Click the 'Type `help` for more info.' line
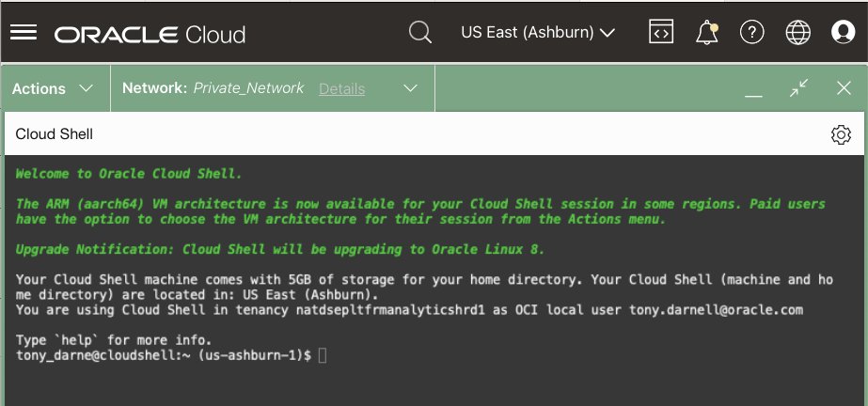This screenshot has height=406, width=868. [x=114, y=339]
